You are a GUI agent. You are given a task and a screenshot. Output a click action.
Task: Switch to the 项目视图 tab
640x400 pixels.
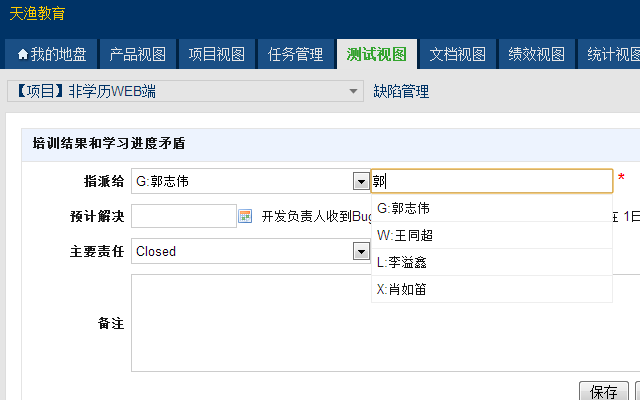(216, 54)
